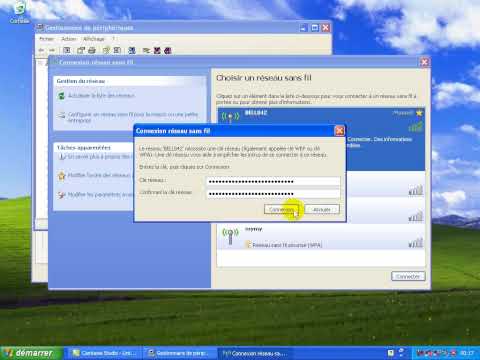480x360 pixels.
Task: Click the antenna icon of the WPA secured network
Action: pos(230,236)
